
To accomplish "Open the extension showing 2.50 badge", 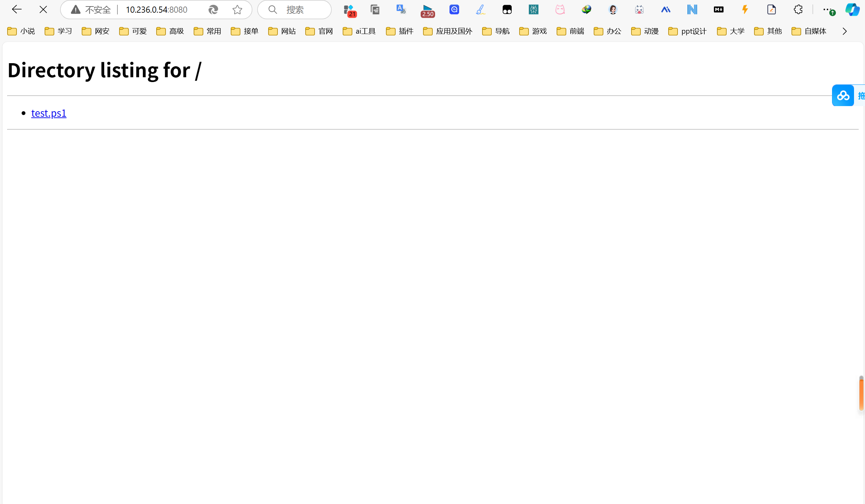I will coord(428,11).
